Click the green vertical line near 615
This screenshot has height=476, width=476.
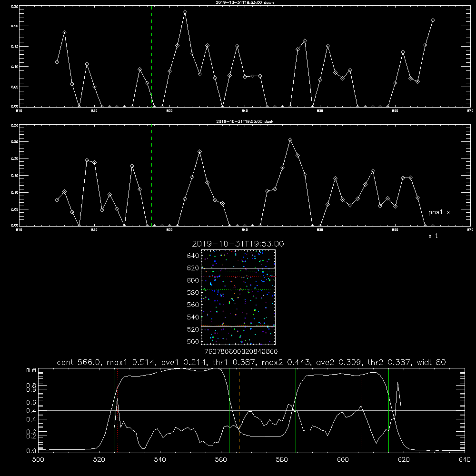pos(388,410)
